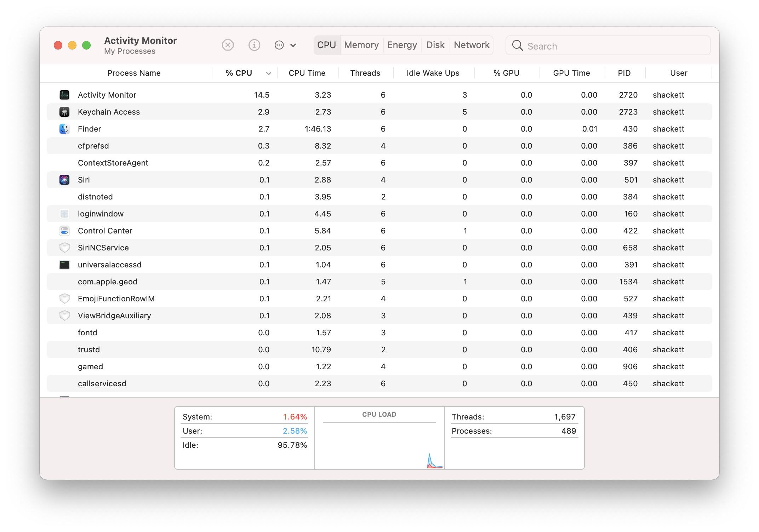Toggle % CPU sort direction arrow
Screen dimensions: 759x532
(x=268, y=73)
